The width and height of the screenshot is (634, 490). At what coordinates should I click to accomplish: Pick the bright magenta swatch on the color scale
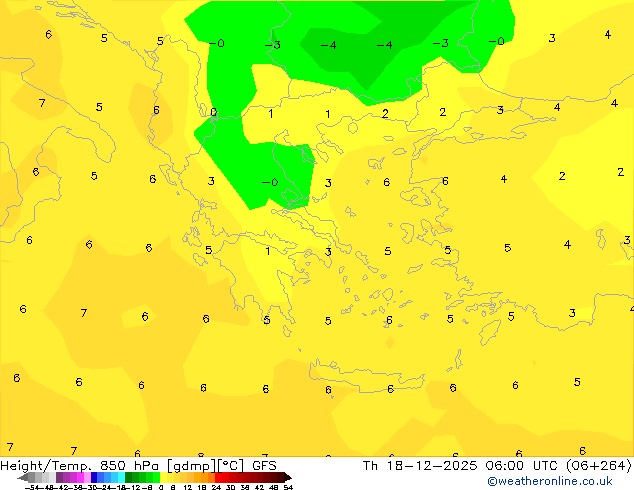(80, 477)
